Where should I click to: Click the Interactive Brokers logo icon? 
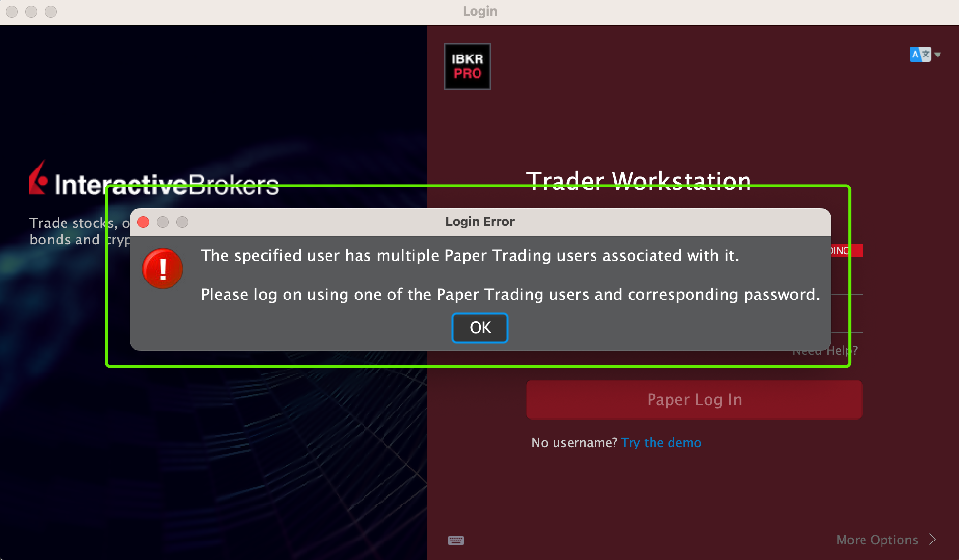click(38, 177)
